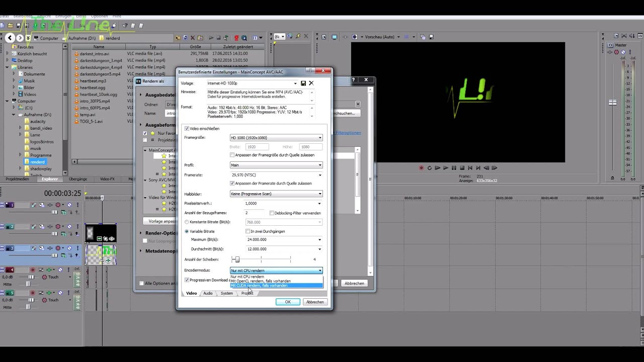
Task: Toggle the Video einschließen checkbox
Action: click(187, 129)
